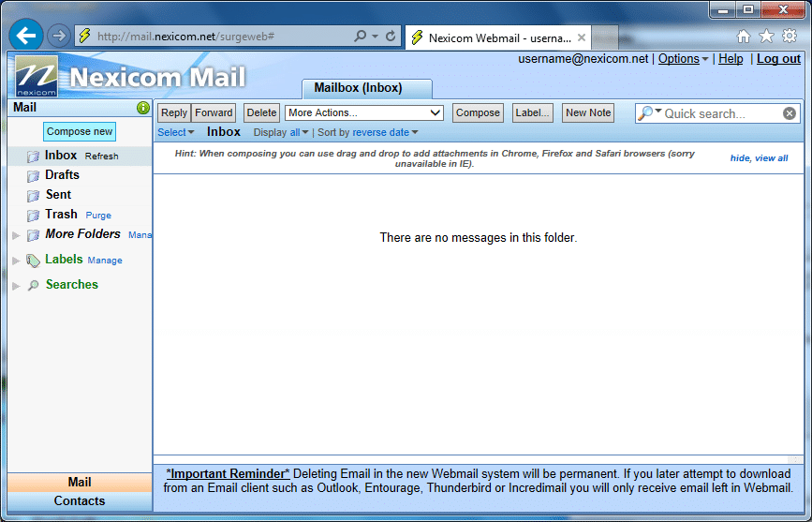Expand the Labels tree
Screen dimensions: 812x522
click(x=16, y=261)
